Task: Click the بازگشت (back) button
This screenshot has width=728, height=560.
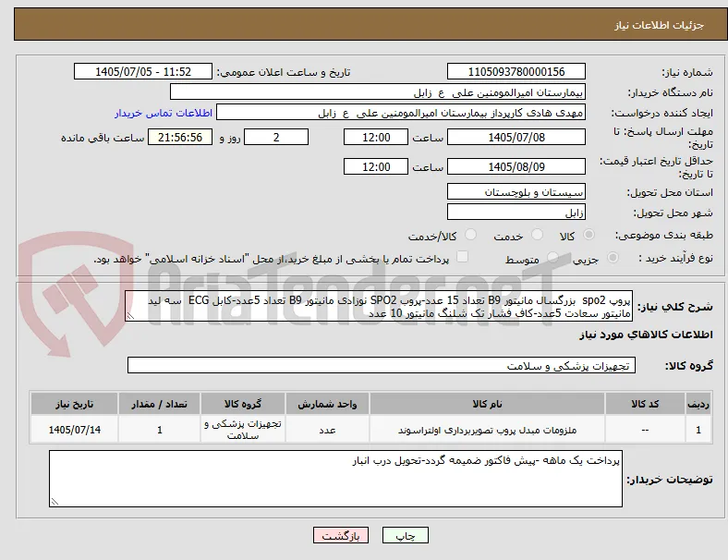Action: point(341,535)
